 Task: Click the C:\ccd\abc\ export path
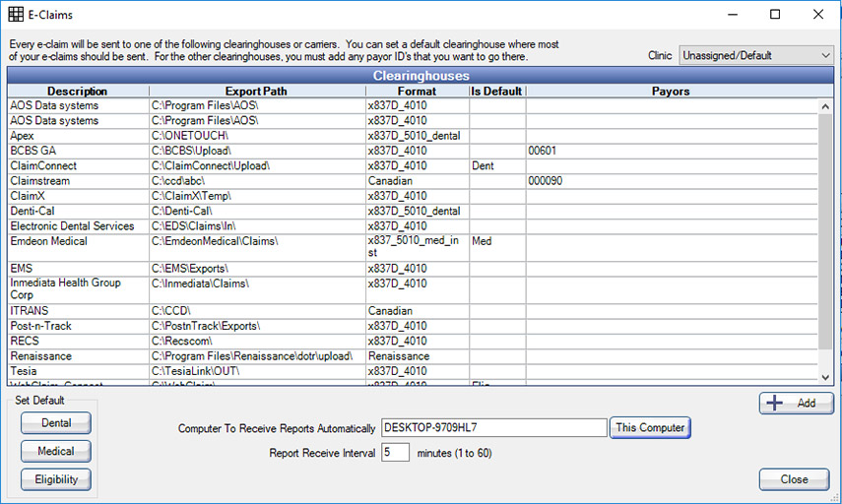[257, 181]
